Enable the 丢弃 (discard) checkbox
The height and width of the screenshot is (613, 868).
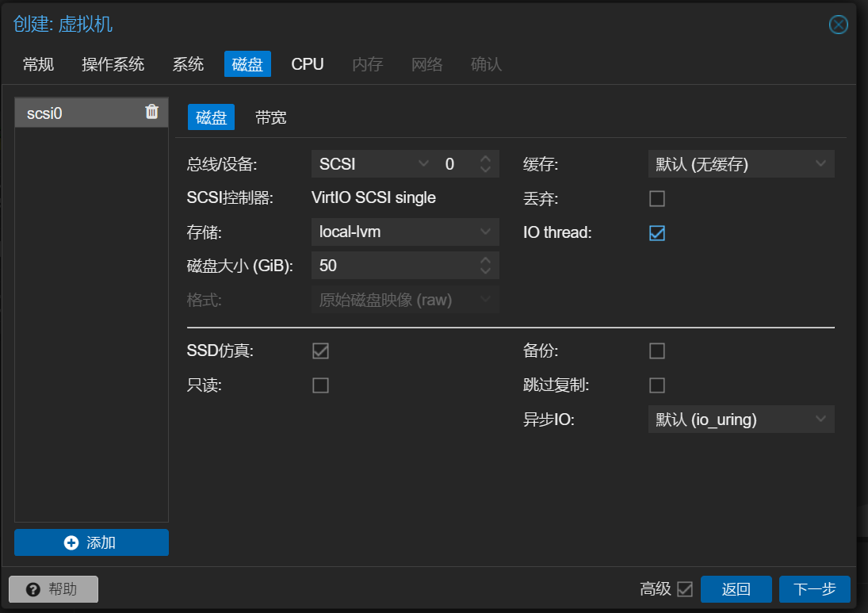coord(656,198)
